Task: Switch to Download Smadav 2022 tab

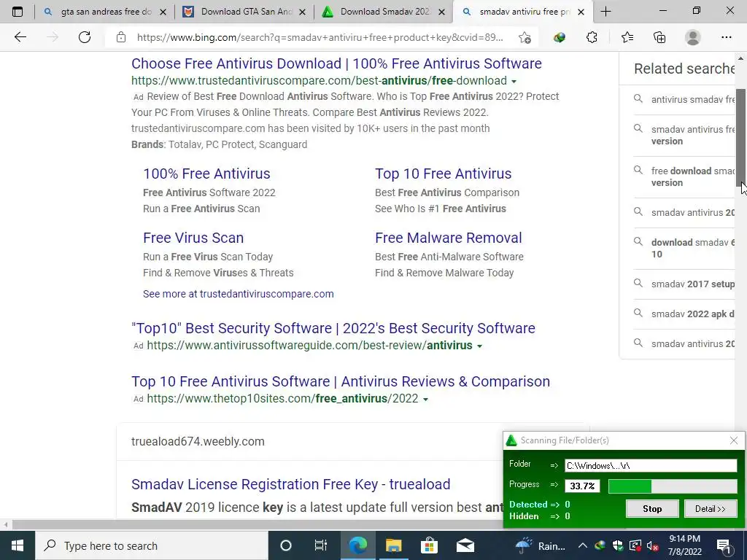Action: click(x=385, y=12)
